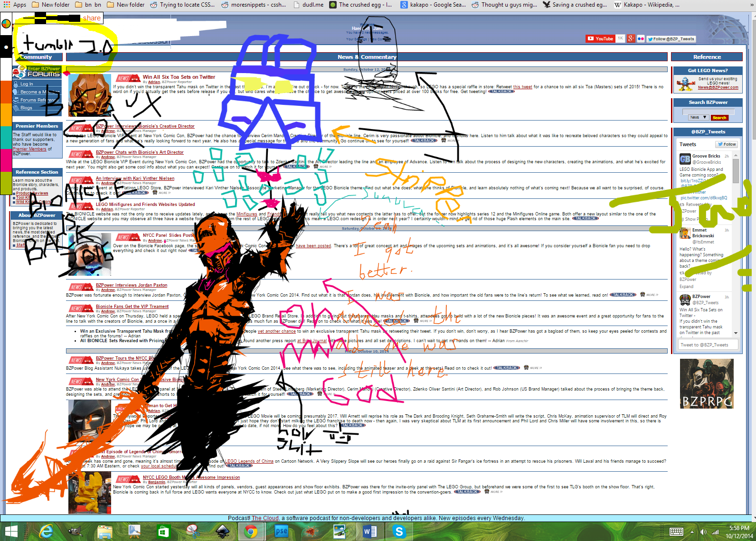Click the Twitter Follow button in Tweets widget
This screenshot has width=756, height=541.
(x=727, y=144)
